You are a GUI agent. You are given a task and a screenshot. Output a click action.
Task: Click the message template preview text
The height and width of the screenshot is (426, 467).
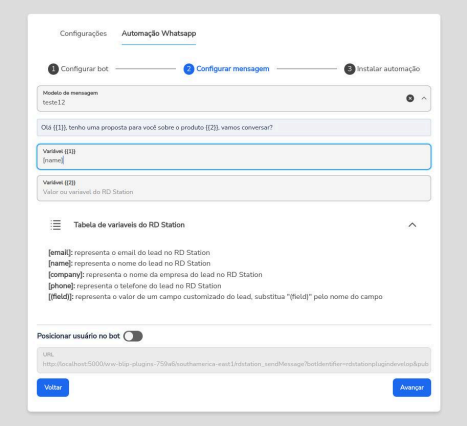click(x=157, y=128)
